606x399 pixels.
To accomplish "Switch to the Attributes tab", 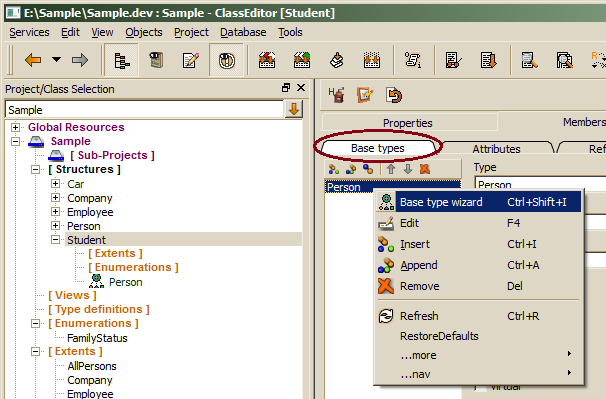I will pyautogui.click(x=496, y=148).
